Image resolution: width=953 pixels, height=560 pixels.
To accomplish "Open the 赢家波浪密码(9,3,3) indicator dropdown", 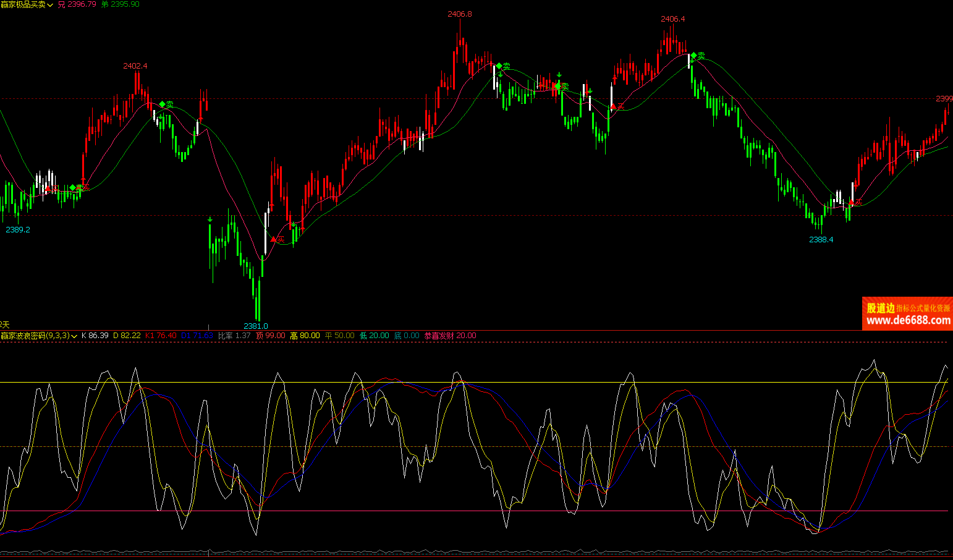I will click(74, 336).
